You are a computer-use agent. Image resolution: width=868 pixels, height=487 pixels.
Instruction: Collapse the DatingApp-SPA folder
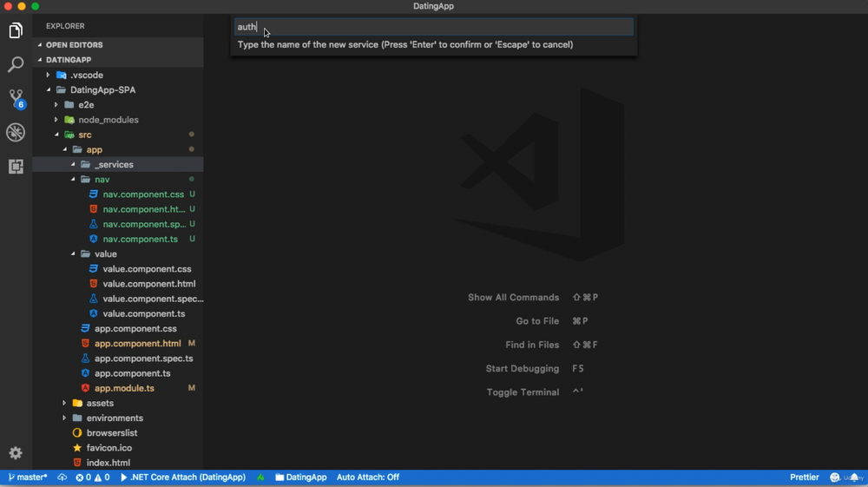pyautogui.click(x=118, y=89)
